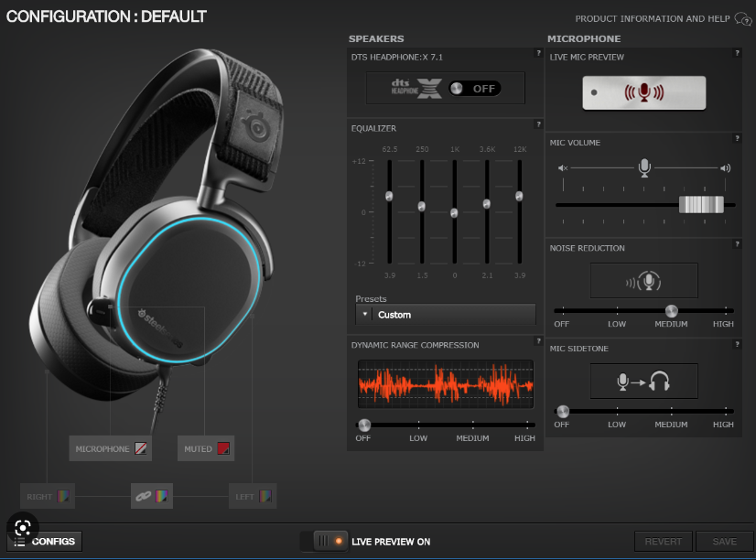756x560 pixels.
Task: Click the mic volume slider handle
Action: coord(701,204)
